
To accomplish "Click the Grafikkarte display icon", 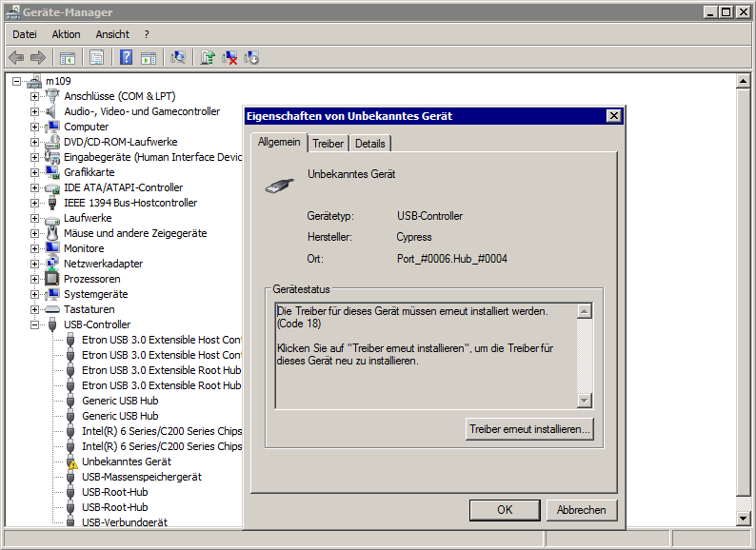I will 52,172.
